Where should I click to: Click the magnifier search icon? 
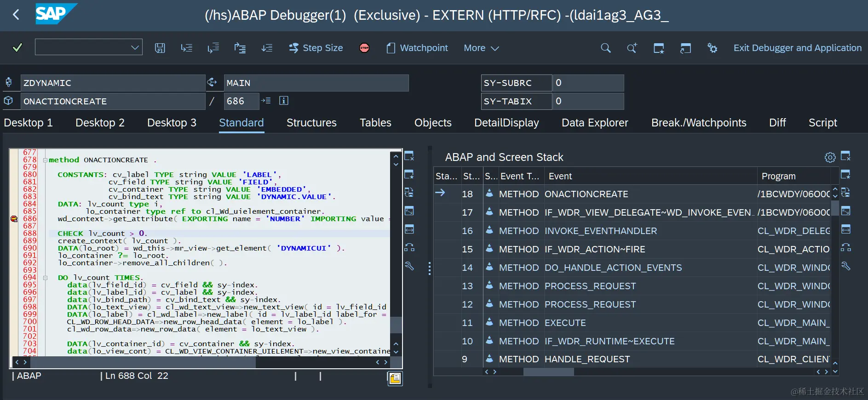coord(606,48)
